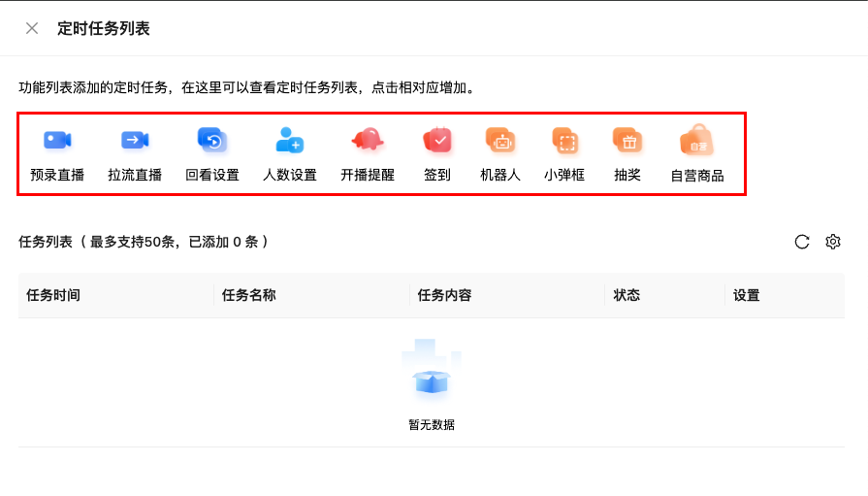
Task: Select the 机器人 robot icon
Action: tap(500, 141)
